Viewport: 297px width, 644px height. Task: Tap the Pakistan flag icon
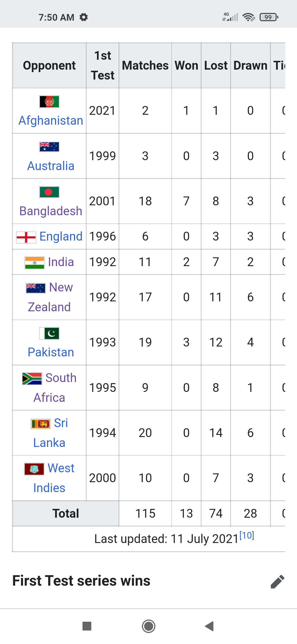(49, 333)
